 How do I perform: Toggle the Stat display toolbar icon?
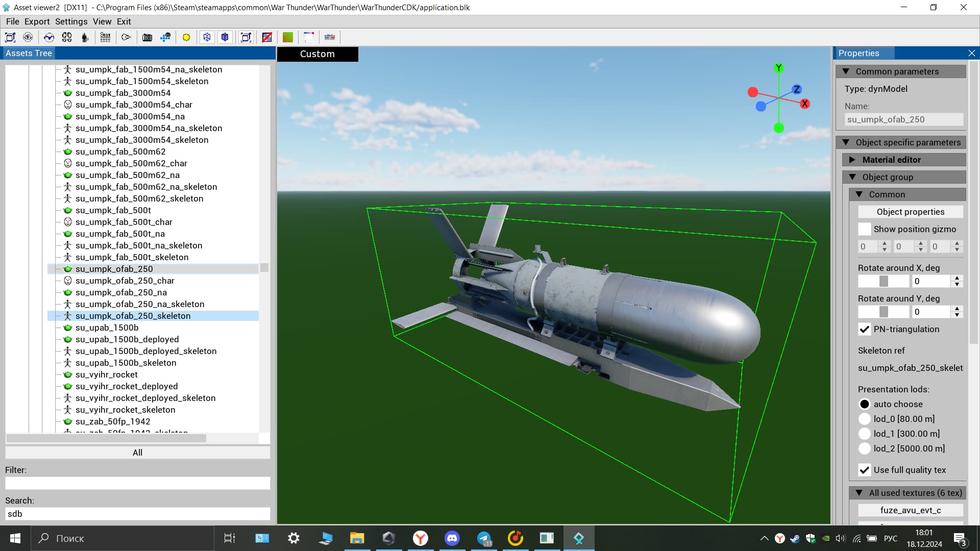(x=105, y=37)
